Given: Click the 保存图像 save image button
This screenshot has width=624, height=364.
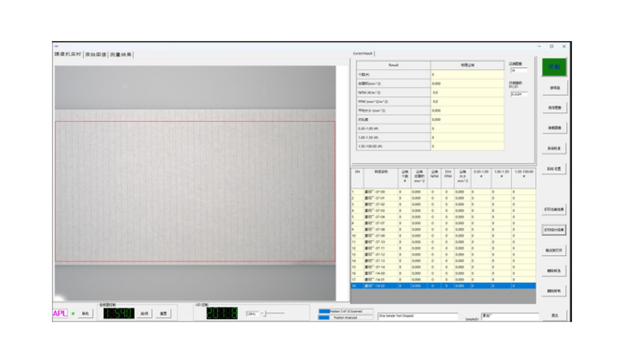Looking at the screenshot, I should 554,108.
